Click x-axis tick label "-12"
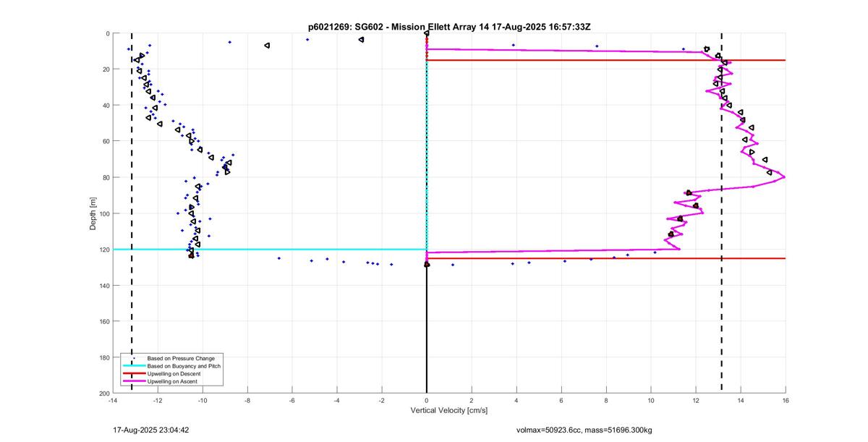 tap(157, 400)
